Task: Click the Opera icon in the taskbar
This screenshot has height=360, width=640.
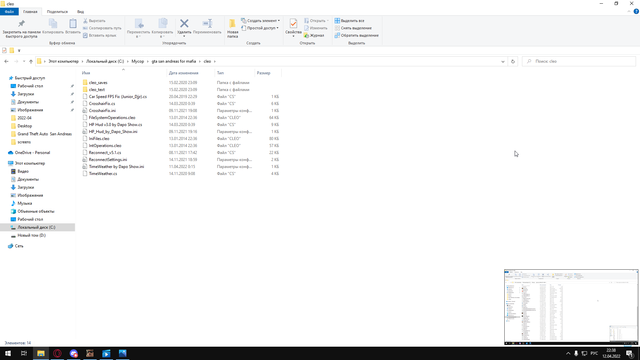Action: [57, 353]
